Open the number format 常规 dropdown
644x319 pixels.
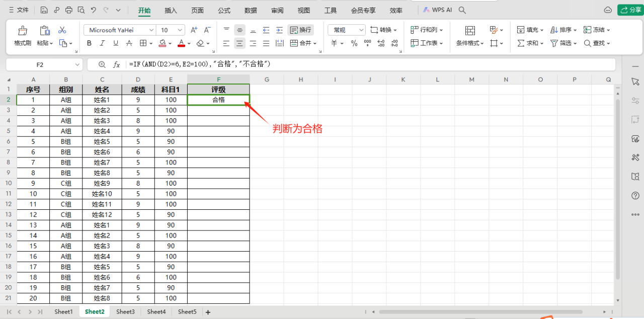click(346, 30)
